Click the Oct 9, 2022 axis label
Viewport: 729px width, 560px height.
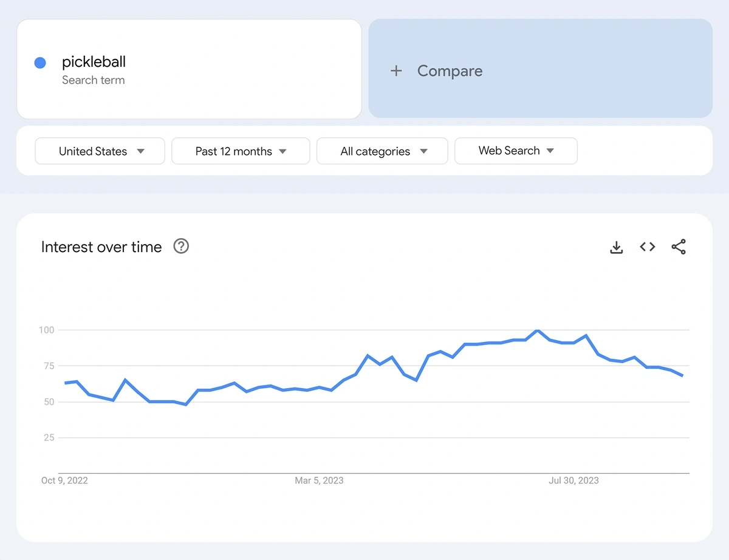64,480
